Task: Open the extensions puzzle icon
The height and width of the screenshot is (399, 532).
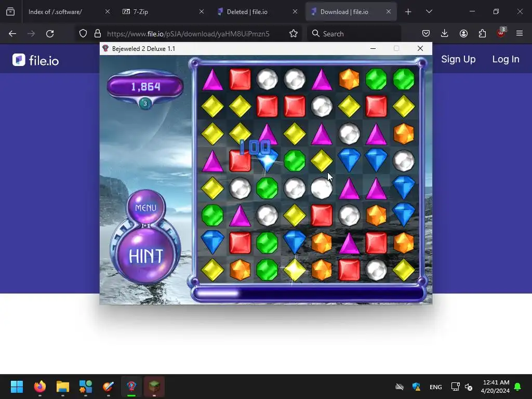Action: [482, 33]
